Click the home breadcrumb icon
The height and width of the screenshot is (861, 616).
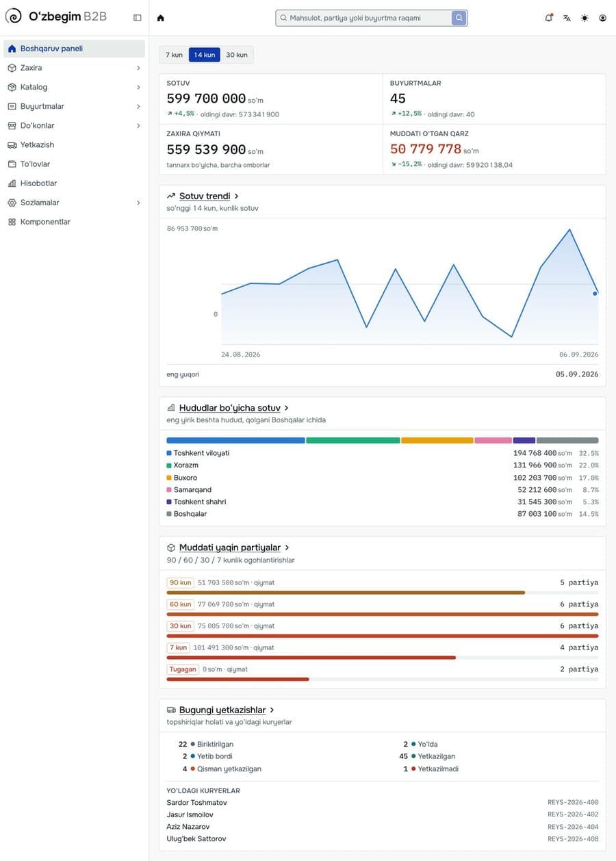click(x=161, y=18)
